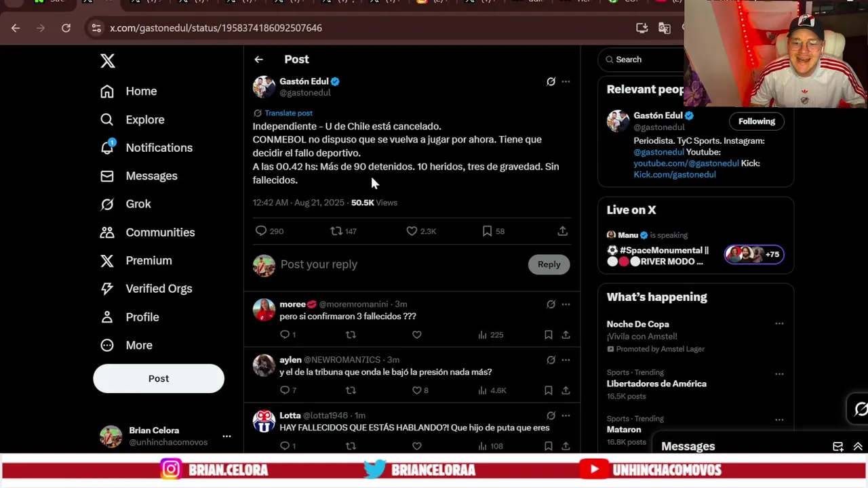The height and width of the screenshot is (488, 868).
Task: Bookmark Lotta's comment
Action: tap(548, 446)
